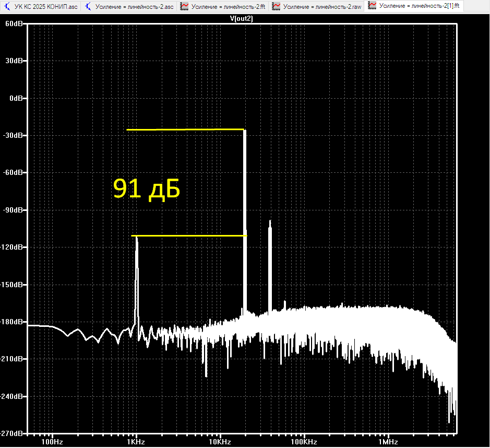Click the 60dB vertical axis label
The image size is (490, 448).
[x=14, y=23]
